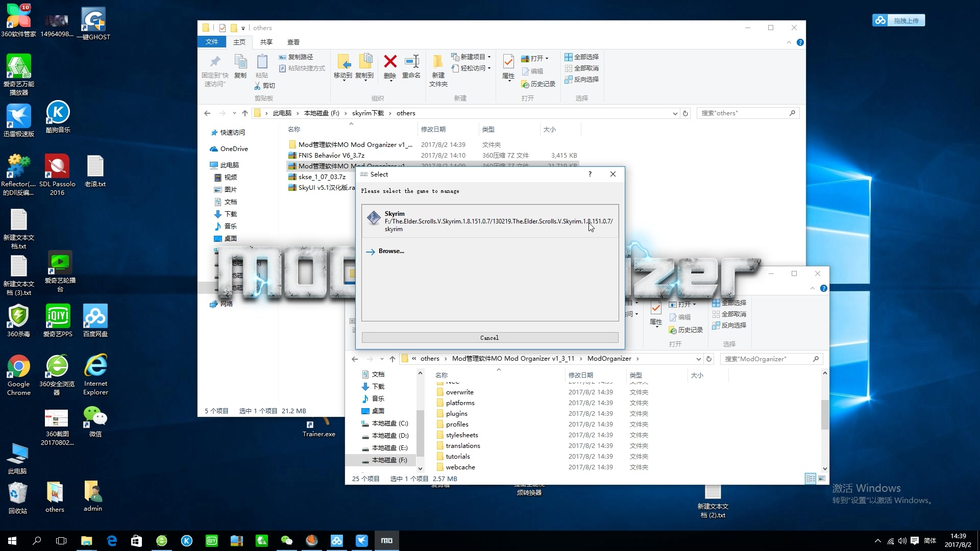Expand the address bar history dropdown
This screenshot has height=551, width=980.
[x=675, y=113]
